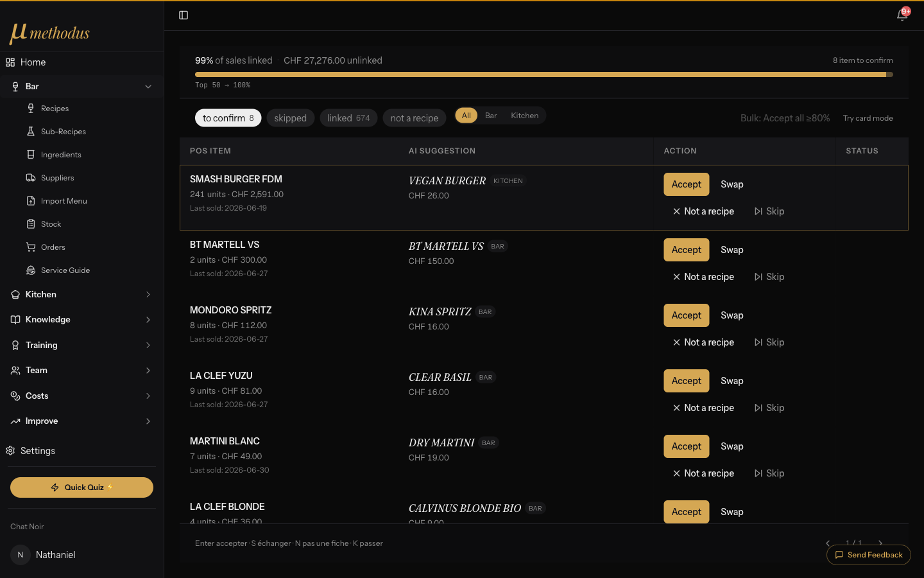Swap suggestion for BT MARTELL VS
Image resolution: width=924 pixels, height=578 pixels.
click(732, 250)
